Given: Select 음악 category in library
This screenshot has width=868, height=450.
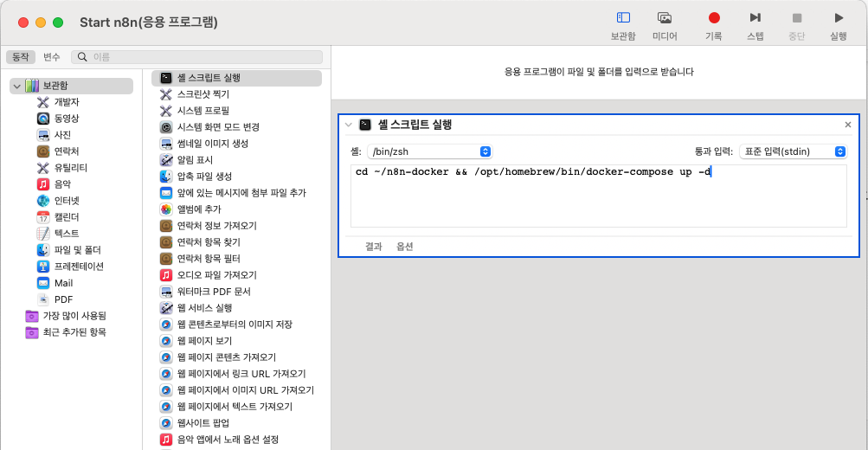Looking at the screenshot, I should click(x=62, y=184).
